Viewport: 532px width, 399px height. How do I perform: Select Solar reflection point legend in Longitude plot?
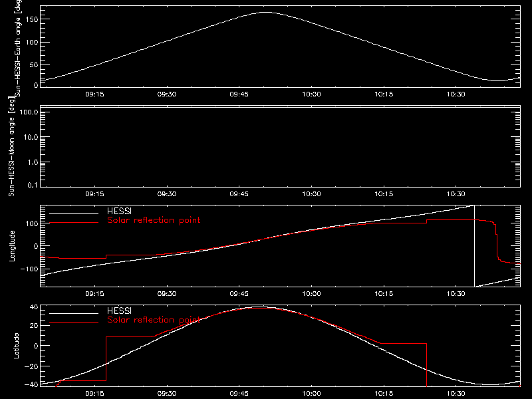pyautogui.click(x=154, y=220)
